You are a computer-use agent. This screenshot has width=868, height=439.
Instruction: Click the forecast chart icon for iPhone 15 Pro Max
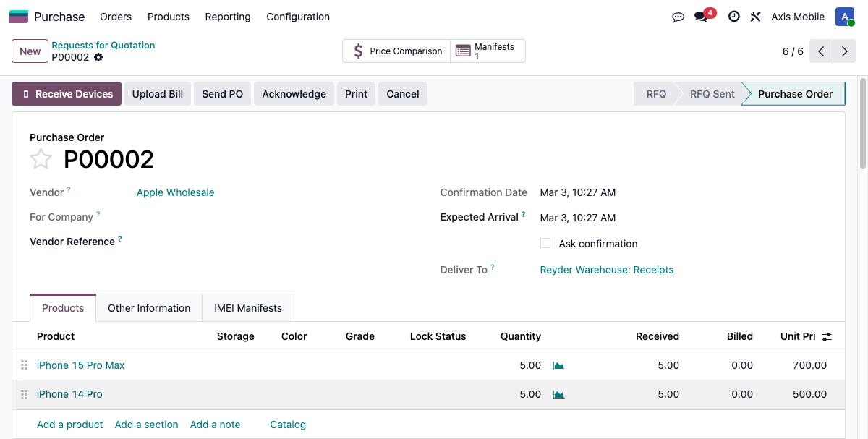point(558,366)
